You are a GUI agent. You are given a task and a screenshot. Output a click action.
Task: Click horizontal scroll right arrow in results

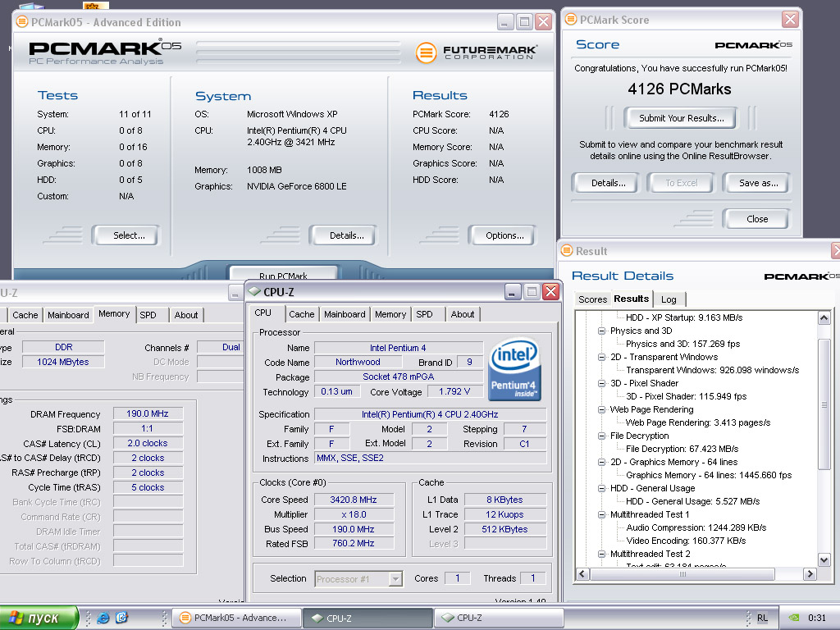click(x=810, y=573)
